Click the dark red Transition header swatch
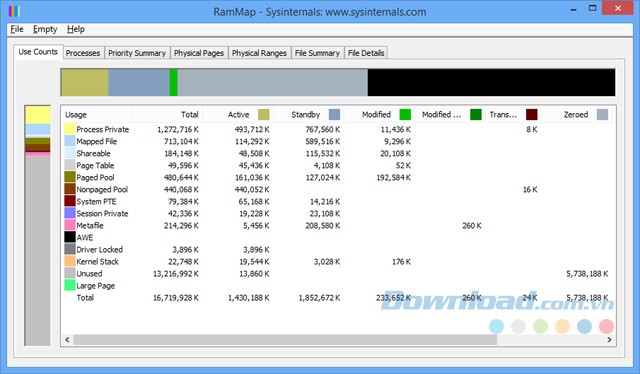 (x=531, y=115)
